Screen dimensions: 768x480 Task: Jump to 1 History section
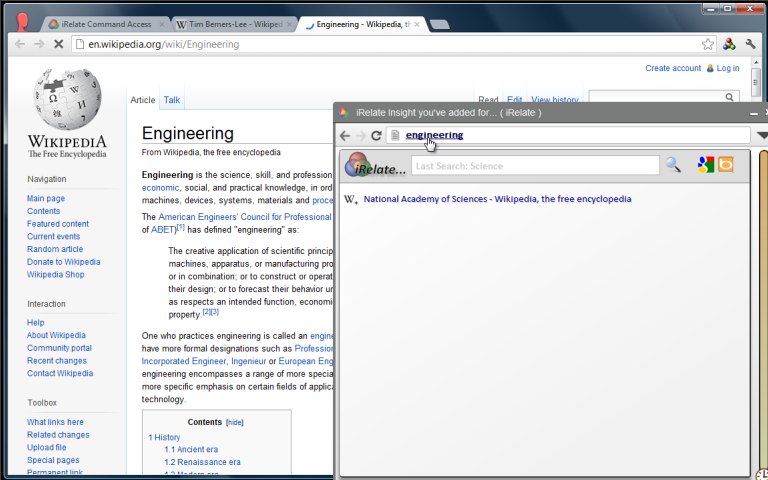point(165,437)
